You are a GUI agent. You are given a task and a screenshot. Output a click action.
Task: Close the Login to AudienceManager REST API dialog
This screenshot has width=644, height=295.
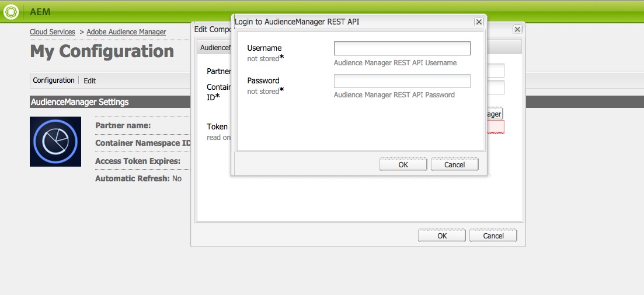(479, 22)
